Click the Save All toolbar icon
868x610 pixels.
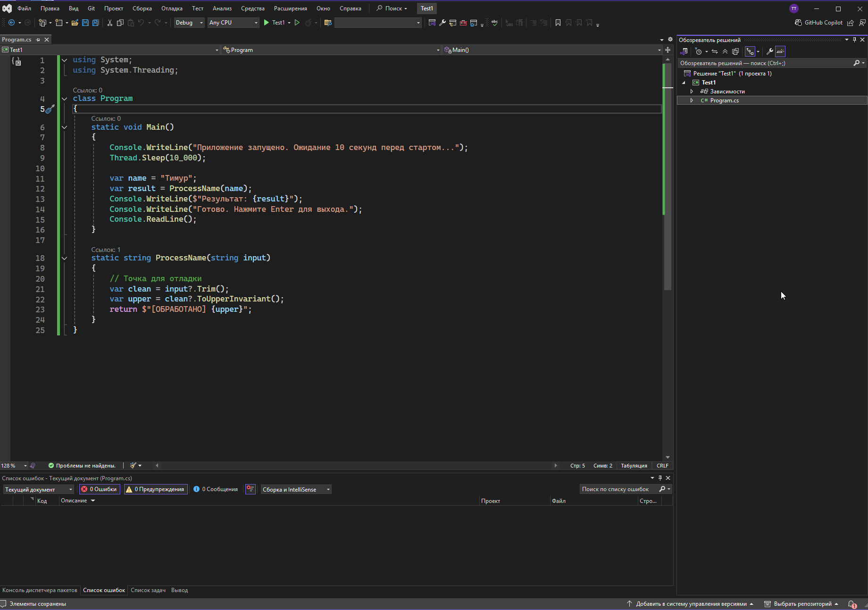tap(96, 23)
